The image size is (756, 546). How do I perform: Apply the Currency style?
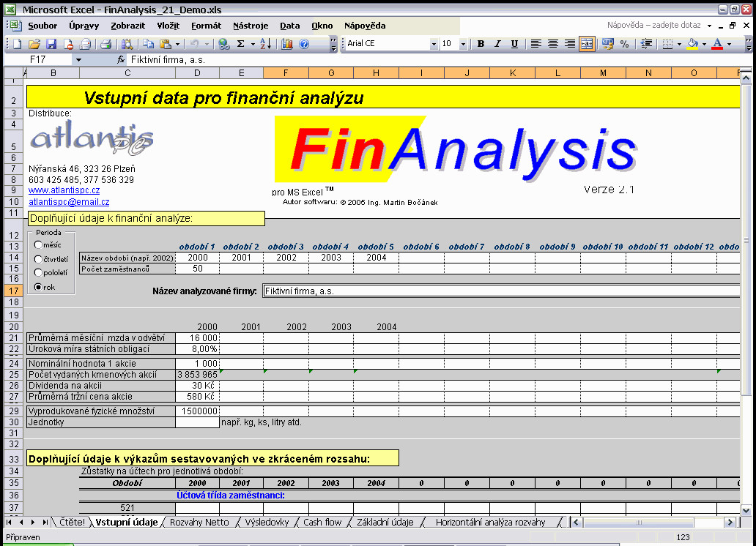(607, 44)
